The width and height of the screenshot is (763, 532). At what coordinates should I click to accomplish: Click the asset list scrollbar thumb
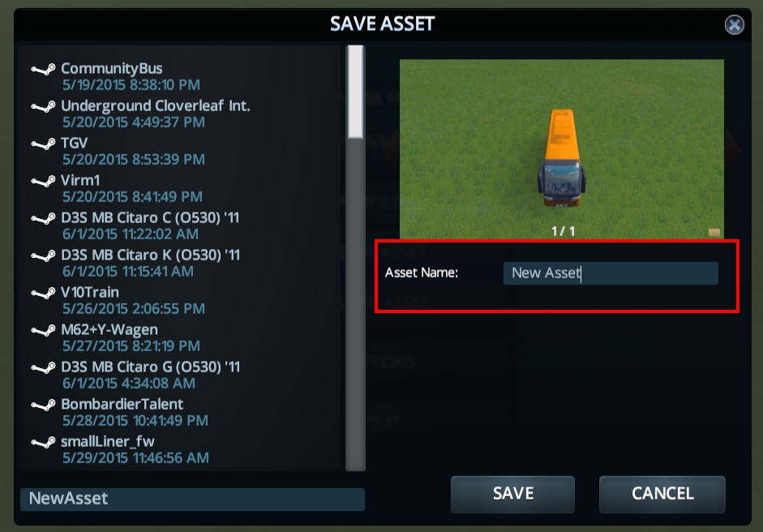tap(356, 92)
